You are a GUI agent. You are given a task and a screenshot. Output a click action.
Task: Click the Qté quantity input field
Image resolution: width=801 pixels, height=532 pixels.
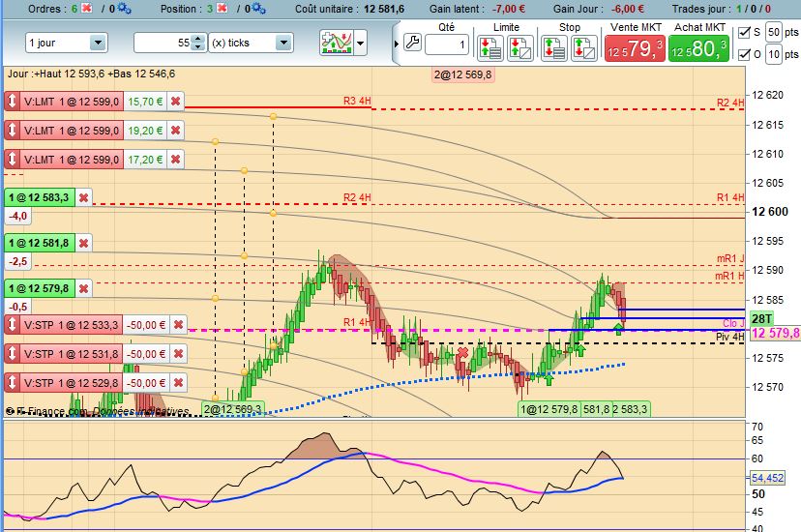click(447, 44)
